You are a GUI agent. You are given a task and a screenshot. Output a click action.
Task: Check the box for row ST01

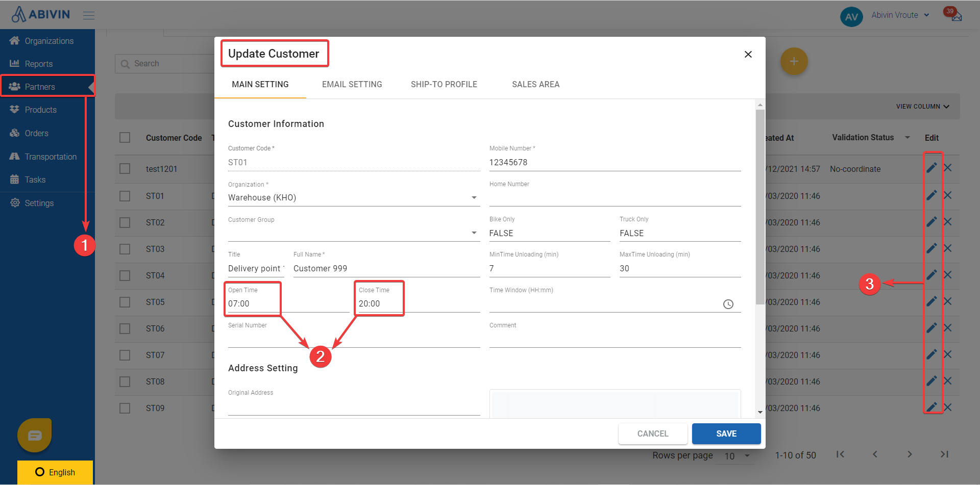pyautogui.click(x=125, y=196)
